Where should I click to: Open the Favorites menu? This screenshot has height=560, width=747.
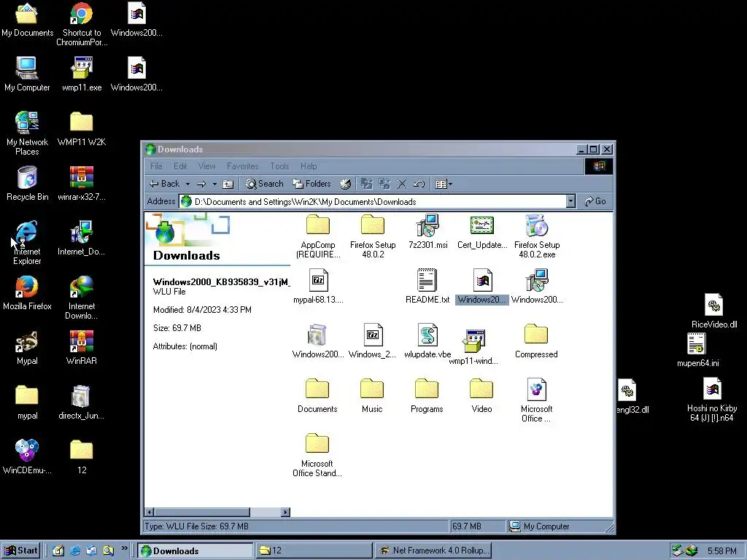click(x=242, y=166)
